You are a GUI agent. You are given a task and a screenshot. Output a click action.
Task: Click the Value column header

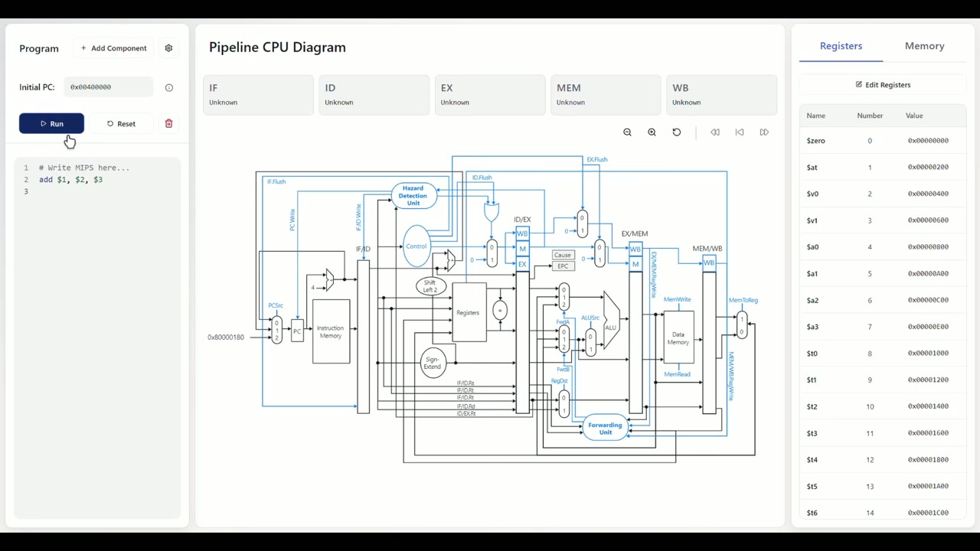coord(914,116)
